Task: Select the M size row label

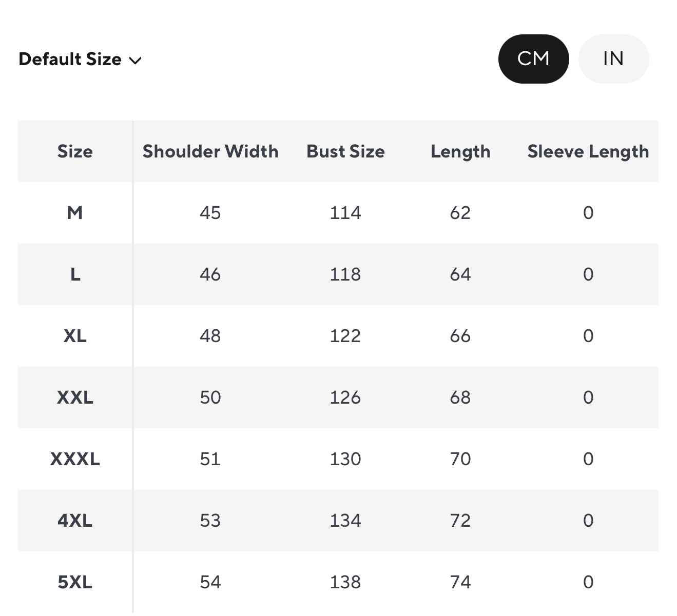Action: 75,212
